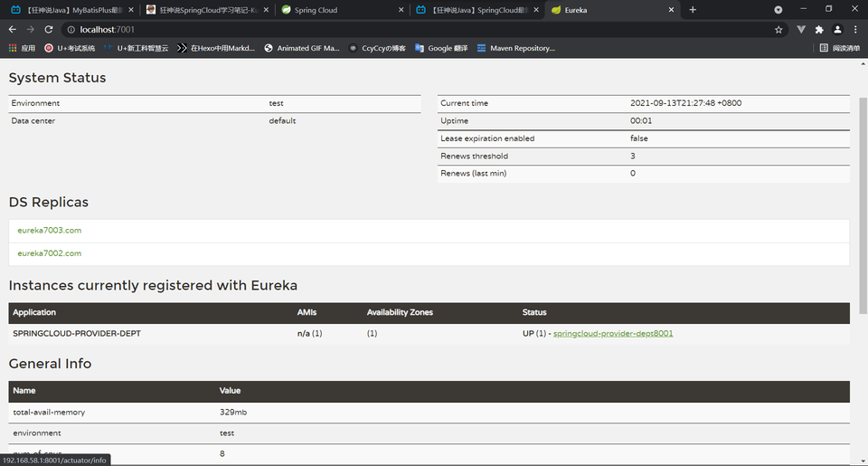
Task: Click the Current time value 2021-09-13T21:27:48
Action: [685, 103]
